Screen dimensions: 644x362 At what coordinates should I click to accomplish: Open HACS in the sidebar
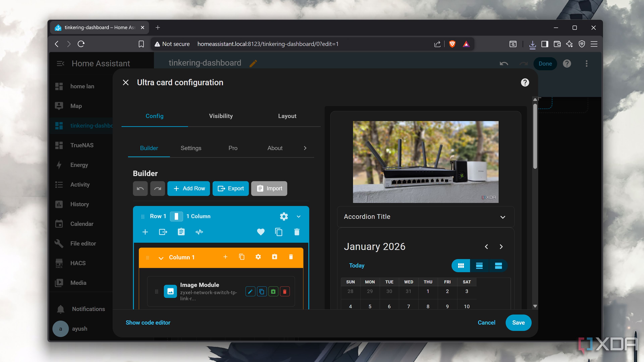78,263
